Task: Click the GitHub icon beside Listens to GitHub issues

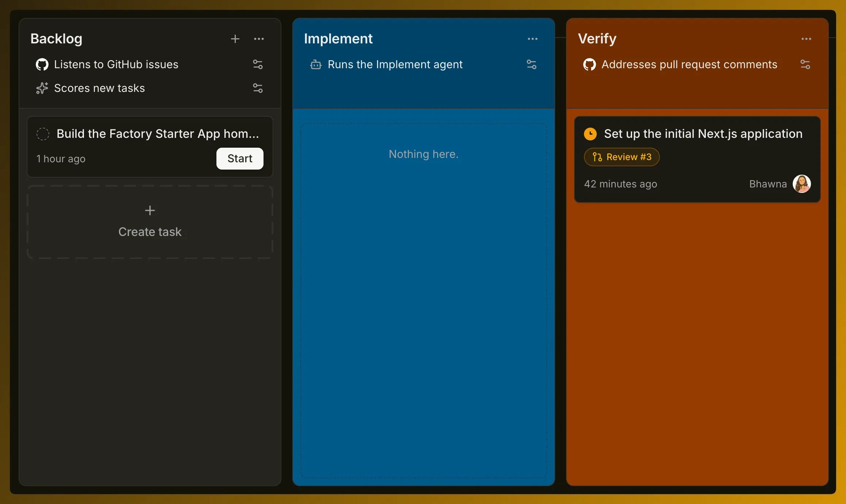Action: click(x=42, y=65)
